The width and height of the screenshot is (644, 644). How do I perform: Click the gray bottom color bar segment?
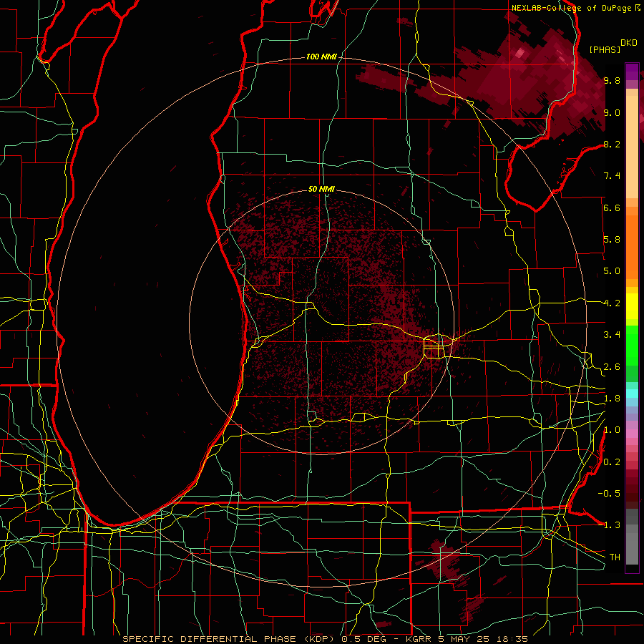pos(632,548)
